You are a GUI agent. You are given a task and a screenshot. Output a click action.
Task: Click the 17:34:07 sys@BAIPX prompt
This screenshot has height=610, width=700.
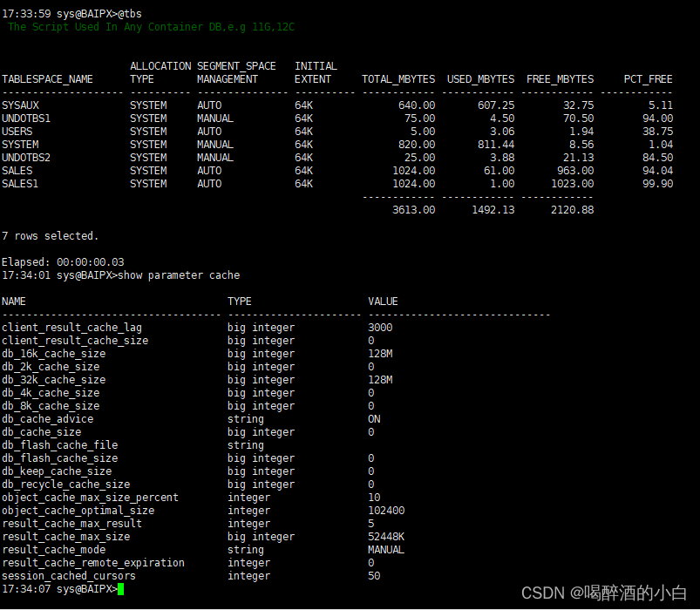[x=59, y=589]
